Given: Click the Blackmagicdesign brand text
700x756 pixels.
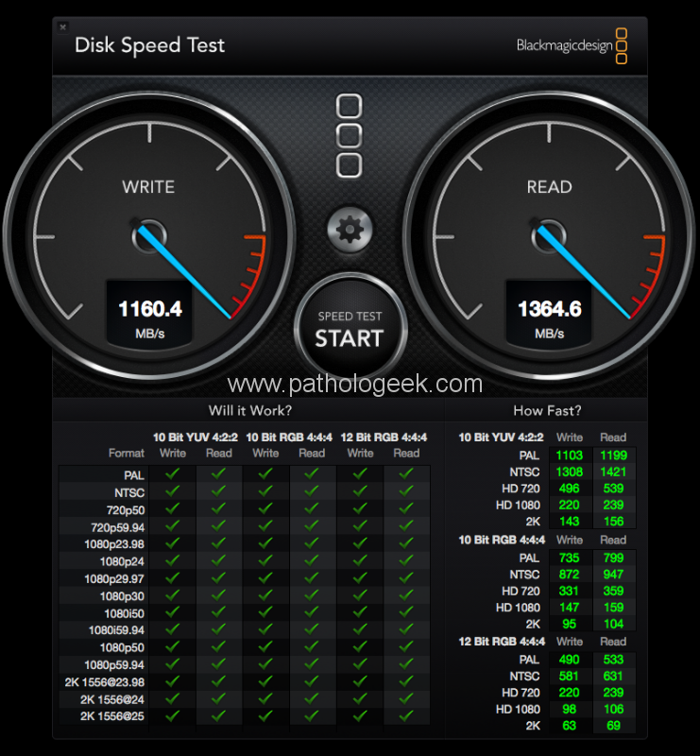Looking at the screenshot, I should (x=565, y=45).
